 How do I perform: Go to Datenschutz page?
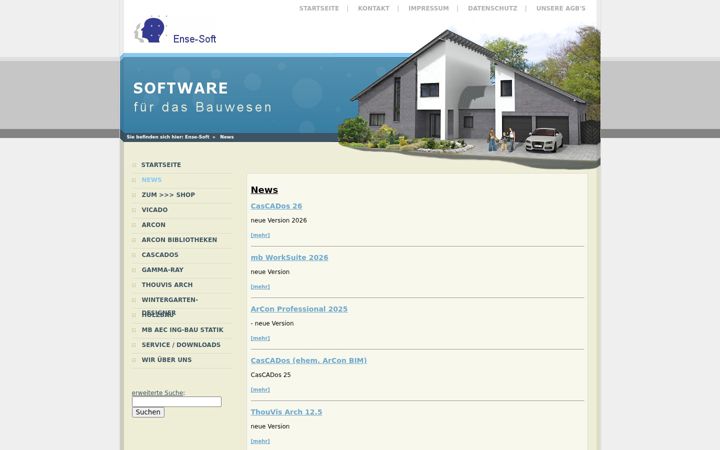point(492,8)
